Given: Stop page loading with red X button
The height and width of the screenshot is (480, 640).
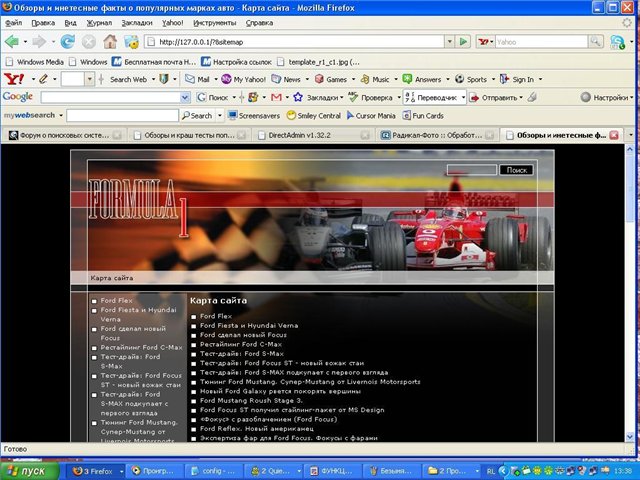Looking at the screenshot, I should click(89, 41).
